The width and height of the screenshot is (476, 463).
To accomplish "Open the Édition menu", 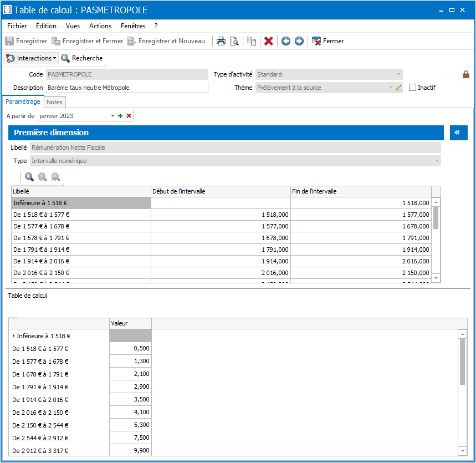I will point(46,26).
